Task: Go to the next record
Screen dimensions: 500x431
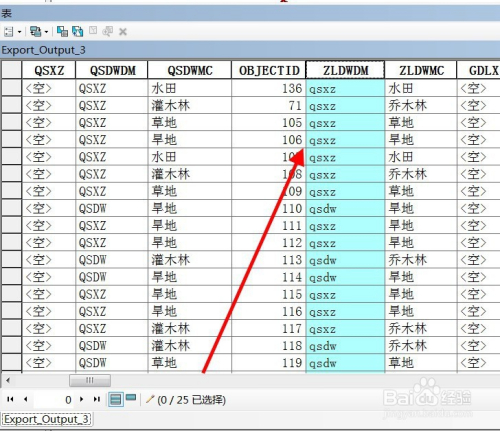Action: [82, 399]
